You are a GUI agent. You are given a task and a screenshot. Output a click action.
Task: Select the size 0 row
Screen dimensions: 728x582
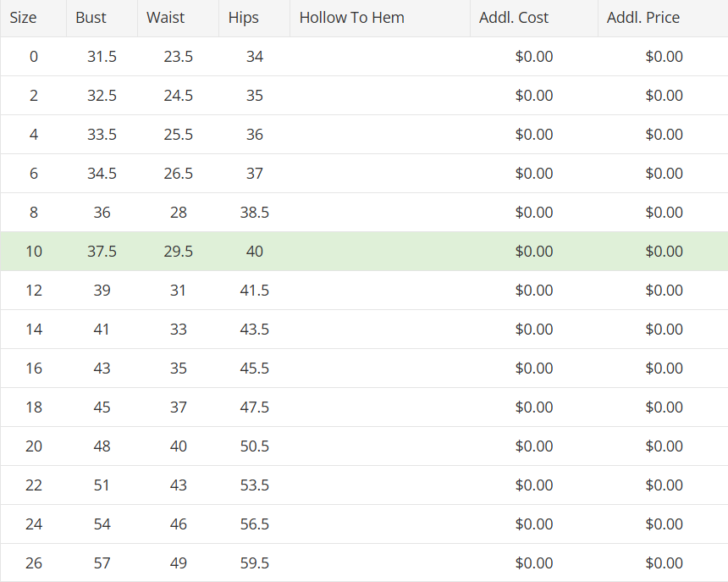364,57
